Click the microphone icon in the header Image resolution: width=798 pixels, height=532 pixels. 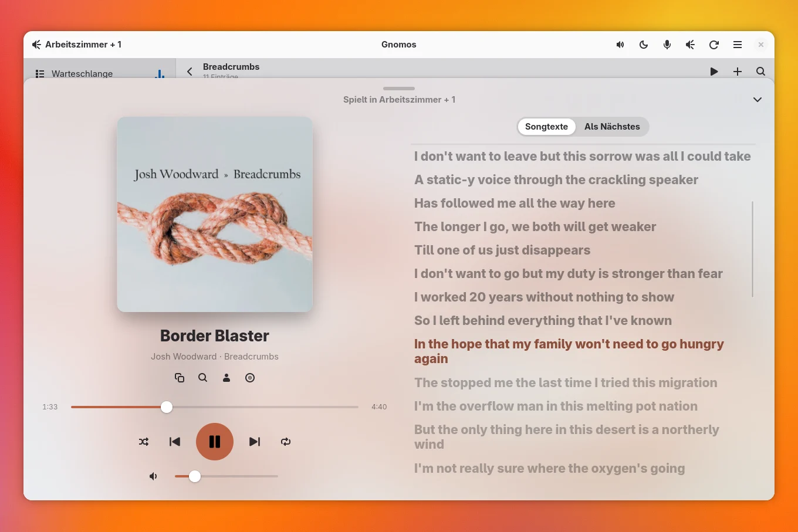pos(667,45)
